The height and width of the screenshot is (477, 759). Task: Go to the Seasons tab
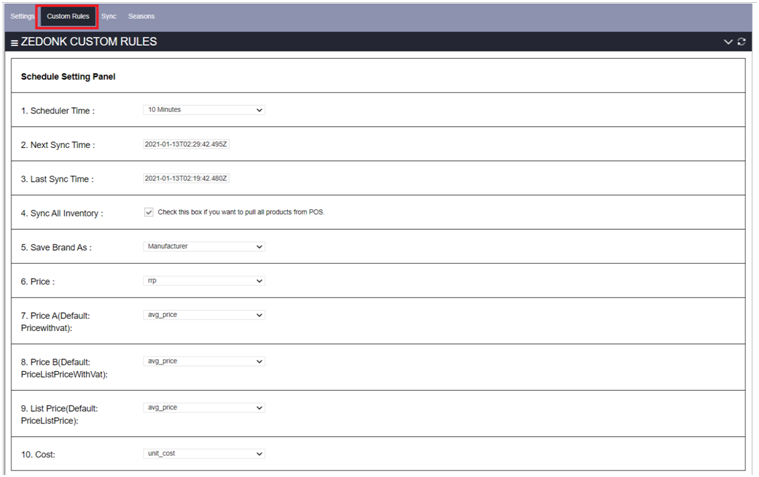(141, 16)
